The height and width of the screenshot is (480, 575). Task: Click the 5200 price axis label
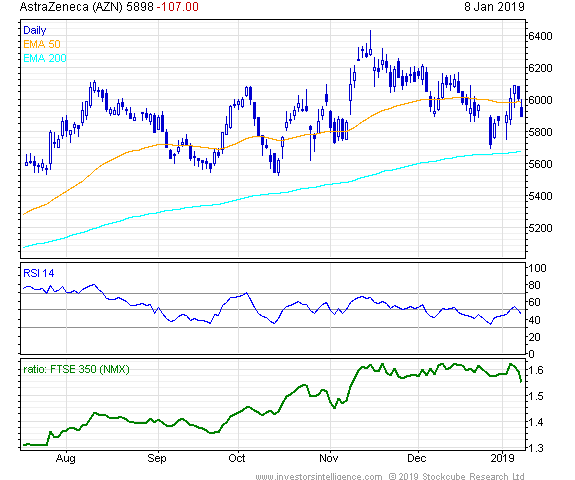tap(540, 228)
